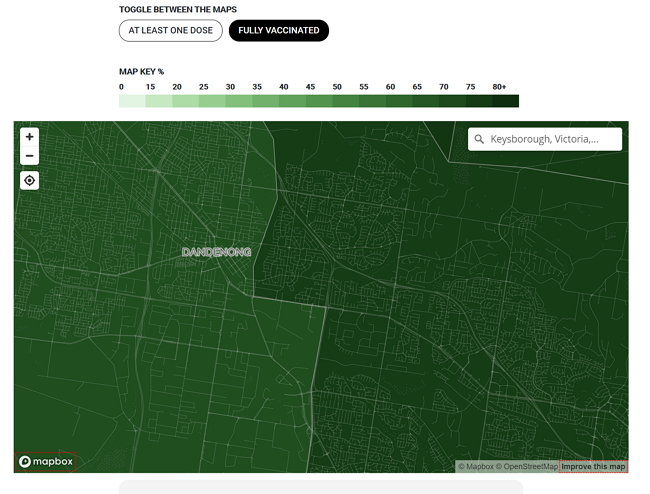Focus the Keysborough, Victoria search field
650x494 pixels.
[545, 139]
